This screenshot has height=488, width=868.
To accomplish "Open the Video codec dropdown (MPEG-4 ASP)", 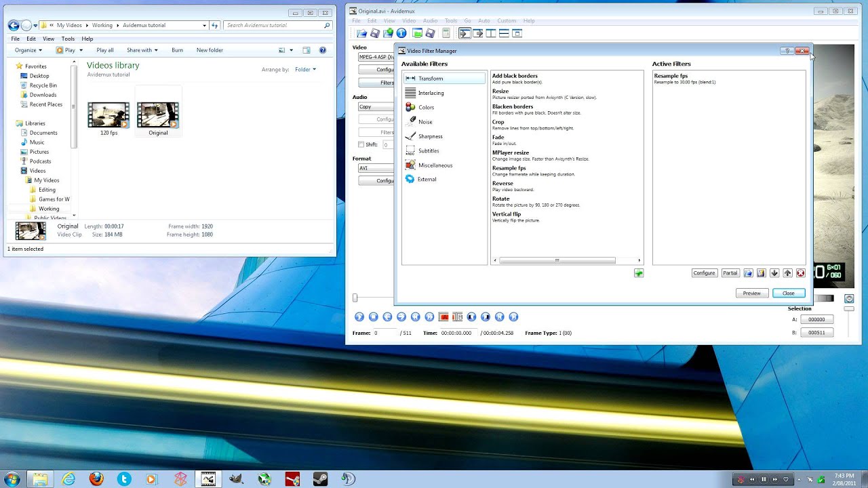I will [x=376, y=57].
